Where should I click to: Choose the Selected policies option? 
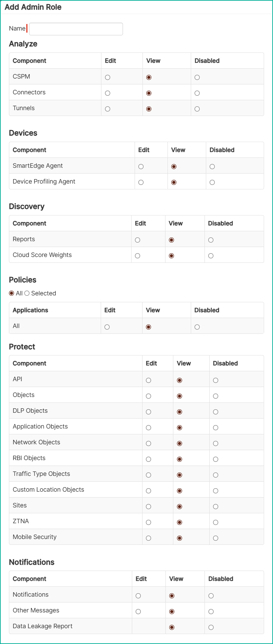27,293
